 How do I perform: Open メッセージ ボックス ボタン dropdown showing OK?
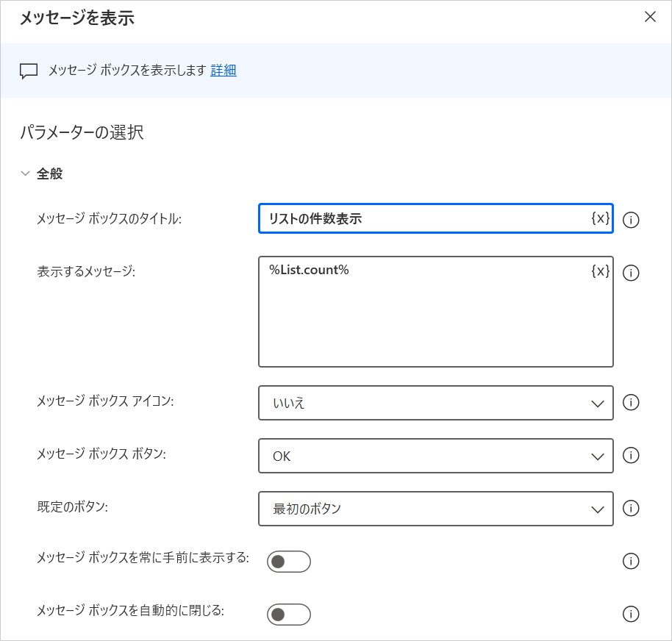pos(435,456)
